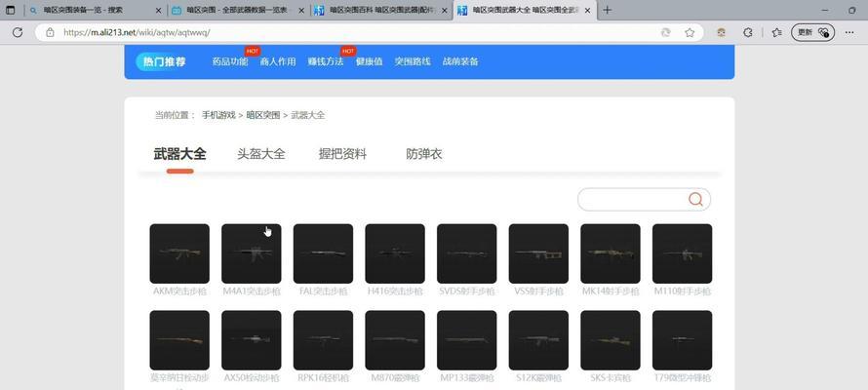Open the AX50栓动步枪 weapon thumbnail
The width and height of the screenshot is (868, 390).
pyautogui.click(x=252, y=340)
